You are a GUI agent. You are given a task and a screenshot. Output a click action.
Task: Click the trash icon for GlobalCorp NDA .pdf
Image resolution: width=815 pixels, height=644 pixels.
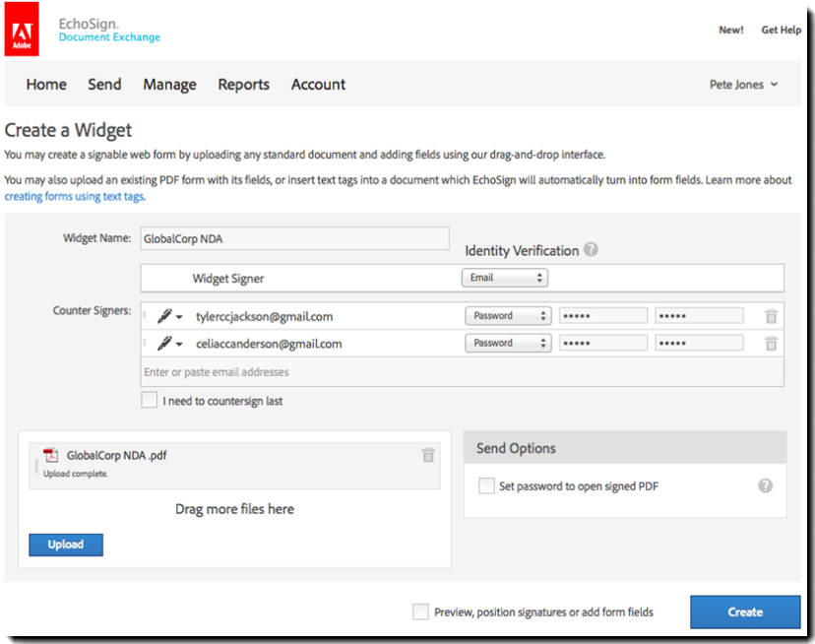coord(428,455)
